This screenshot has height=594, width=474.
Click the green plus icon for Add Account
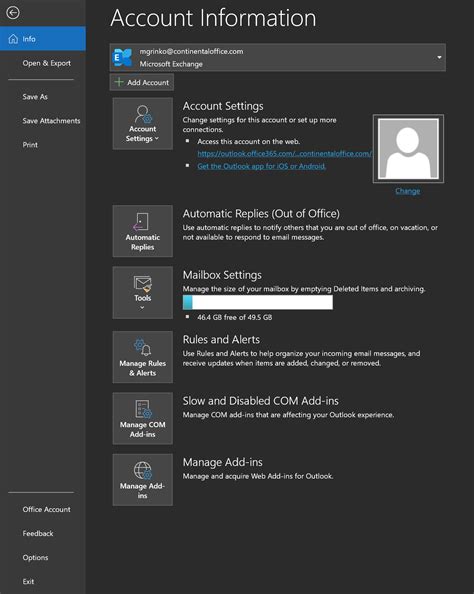(119, 82)
